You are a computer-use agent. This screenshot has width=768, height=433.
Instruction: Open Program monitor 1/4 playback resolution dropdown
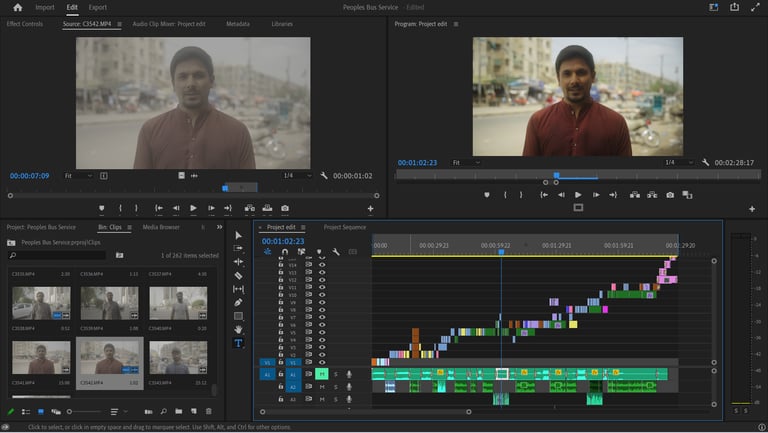click(679, 162)
